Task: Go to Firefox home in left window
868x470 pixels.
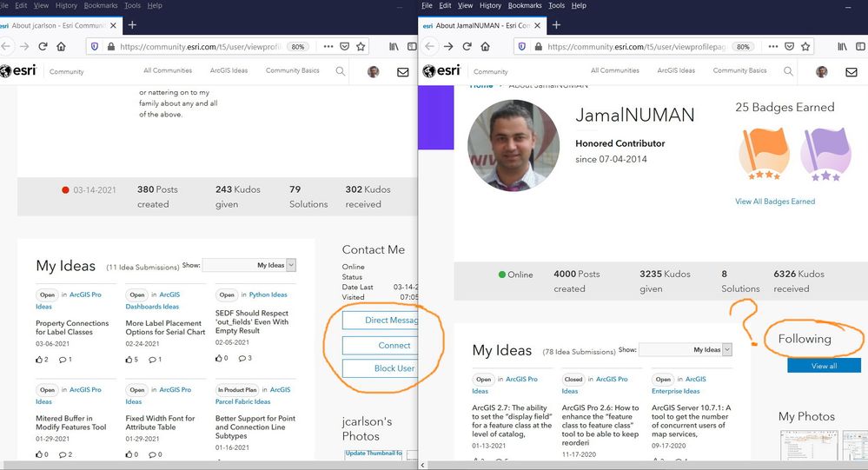Action: point(61,47)
